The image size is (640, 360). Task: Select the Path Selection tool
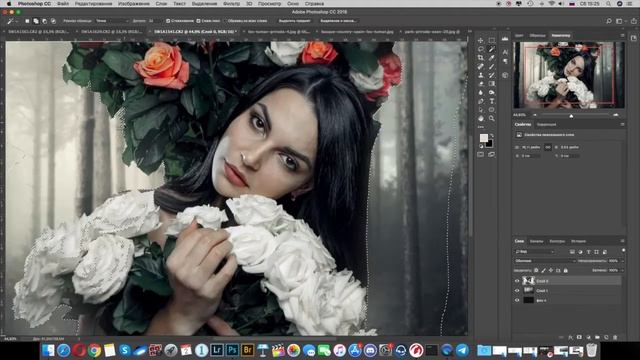pyautogui.click(x=480, y=109)
